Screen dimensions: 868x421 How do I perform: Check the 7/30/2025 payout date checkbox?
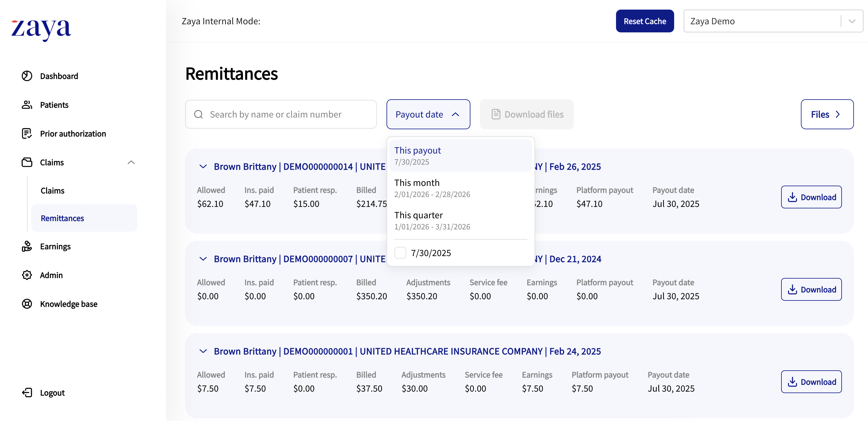click(400, 253)
